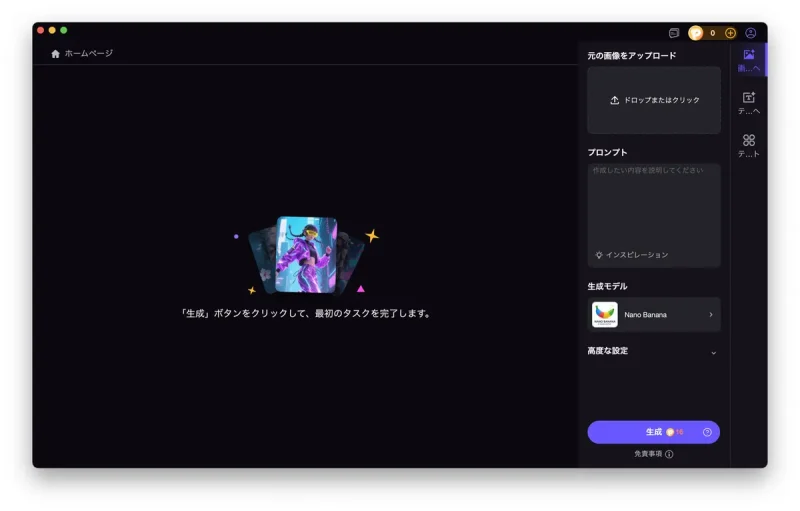Add credits with the plus icon
The width and height of the screenshot is (800, 511).
730,33
